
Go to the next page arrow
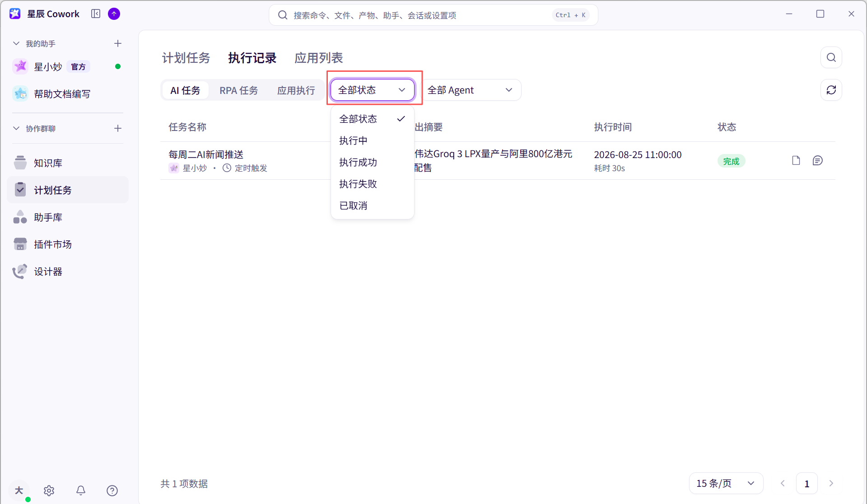(x=831, y=484)
